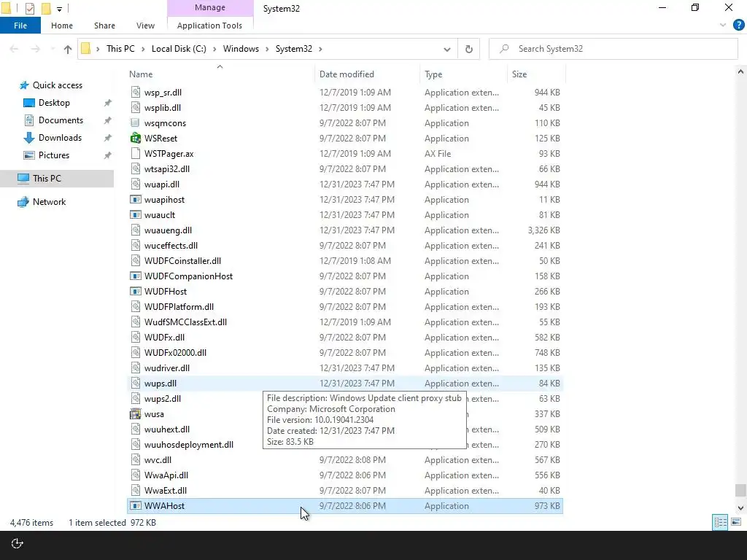The image size is (747, 560).
Task: Expand breadcrumb chevron after This PC
Action: (143, 49)
